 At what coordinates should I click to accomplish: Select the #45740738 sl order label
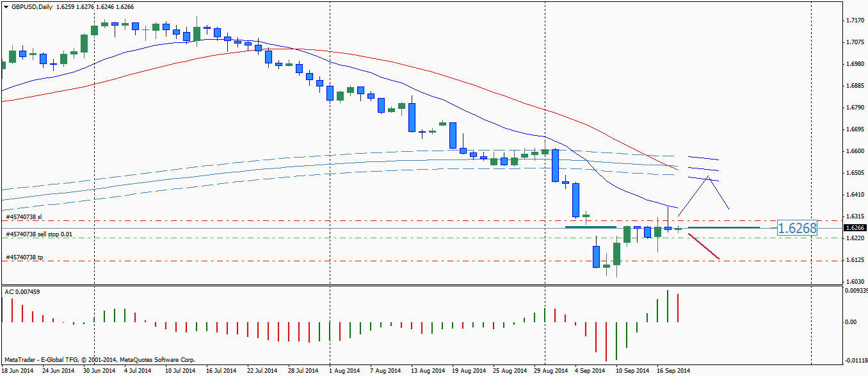pos(24,217)
